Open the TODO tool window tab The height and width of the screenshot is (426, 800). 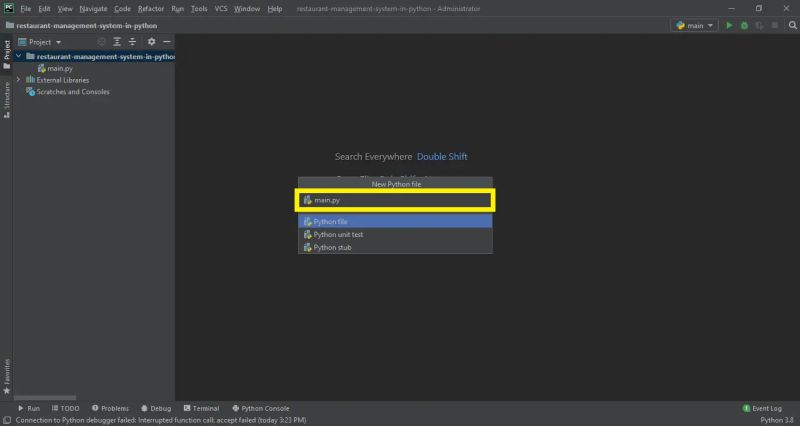[66, 409]
